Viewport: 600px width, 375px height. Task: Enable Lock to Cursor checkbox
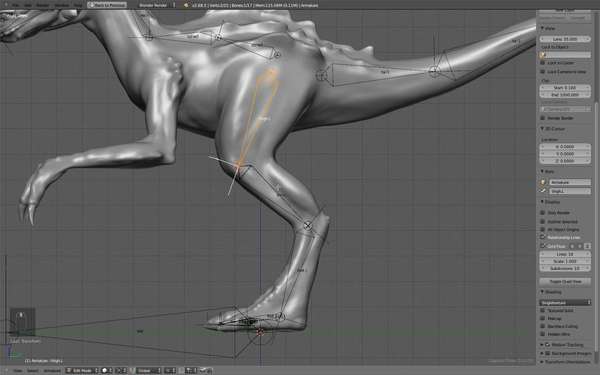[x=543, y=63]
